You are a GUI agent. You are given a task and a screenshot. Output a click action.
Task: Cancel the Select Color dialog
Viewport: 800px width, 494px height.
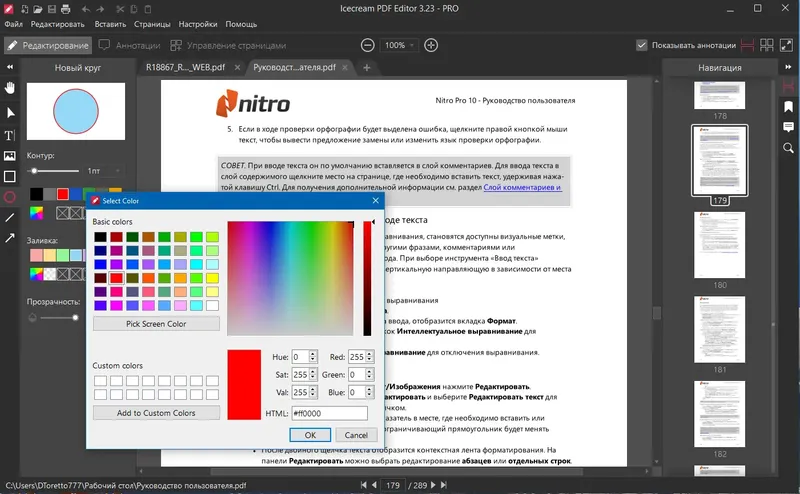point(356,435)
